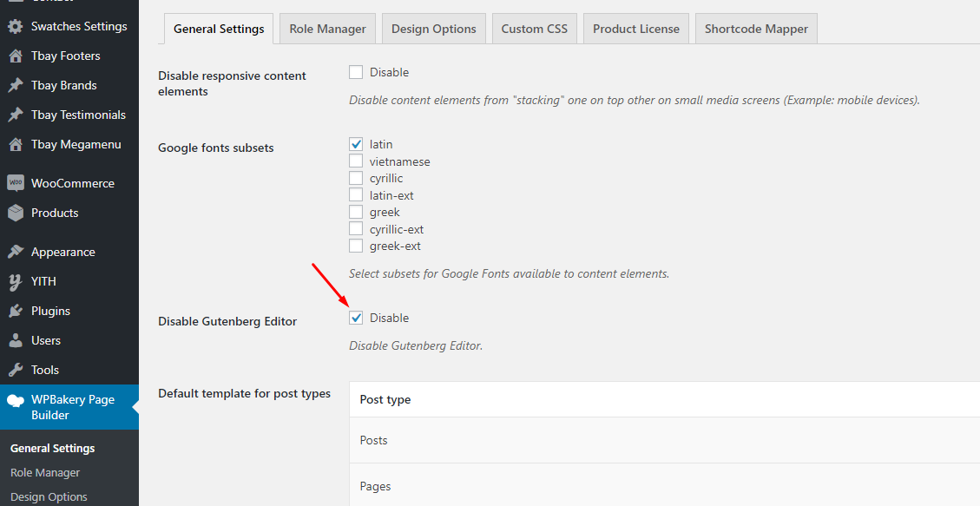Click the Users person icon
This screenshot has height=506, width=980.
(16, 340)
